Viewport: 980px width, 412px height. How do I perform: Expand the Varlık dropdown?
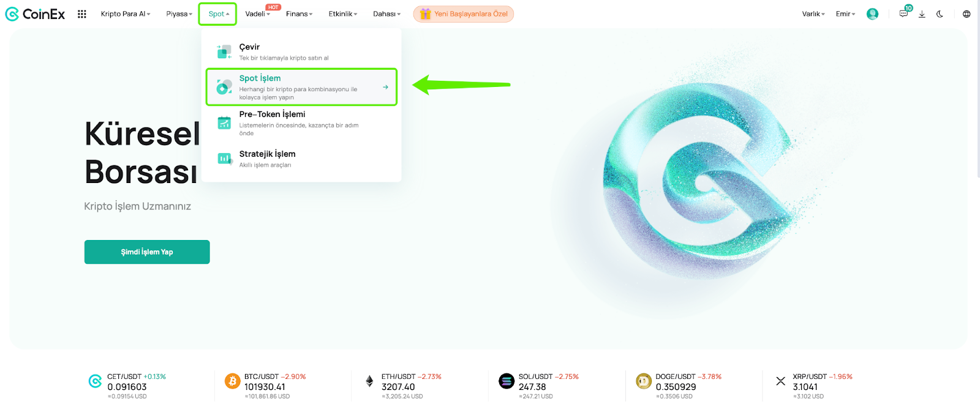813,14
